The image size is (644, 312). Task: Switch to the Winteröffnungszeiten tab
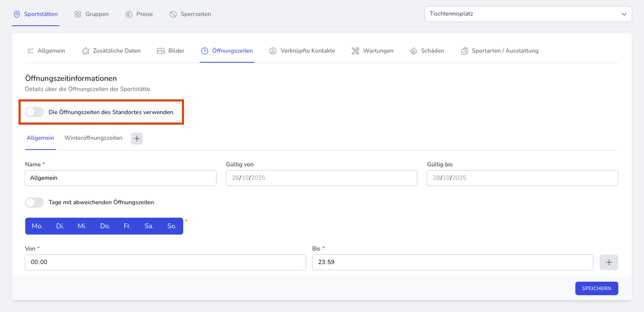coord(93,138)
